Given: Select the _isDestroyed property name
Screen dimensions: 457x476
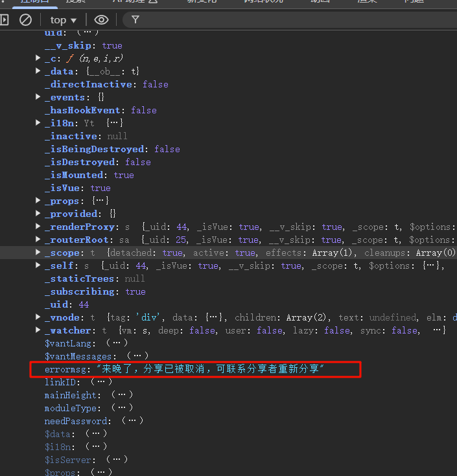Looking at the screenshot, I should 80,162.
